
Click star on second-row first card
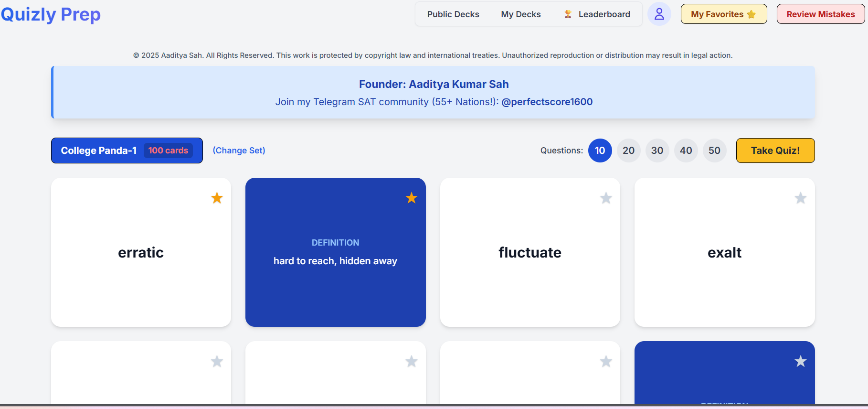(x=217, y=361)
